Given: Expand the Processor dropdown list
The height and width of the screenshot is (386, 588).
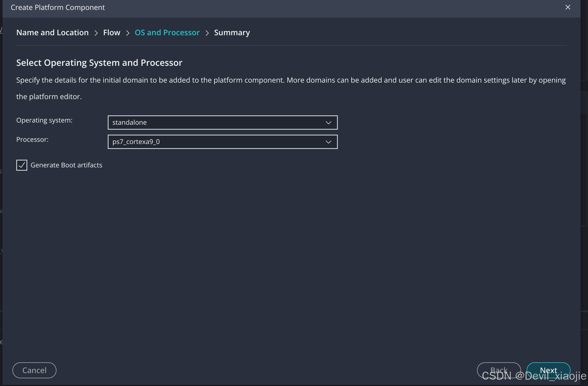Looking at the screenshot, I should [x=222, y=142].
